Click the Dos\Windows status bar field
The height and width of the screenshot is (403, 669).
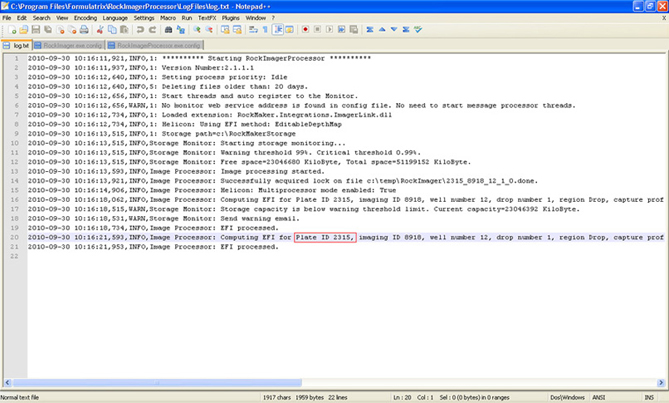coord(567,397)
